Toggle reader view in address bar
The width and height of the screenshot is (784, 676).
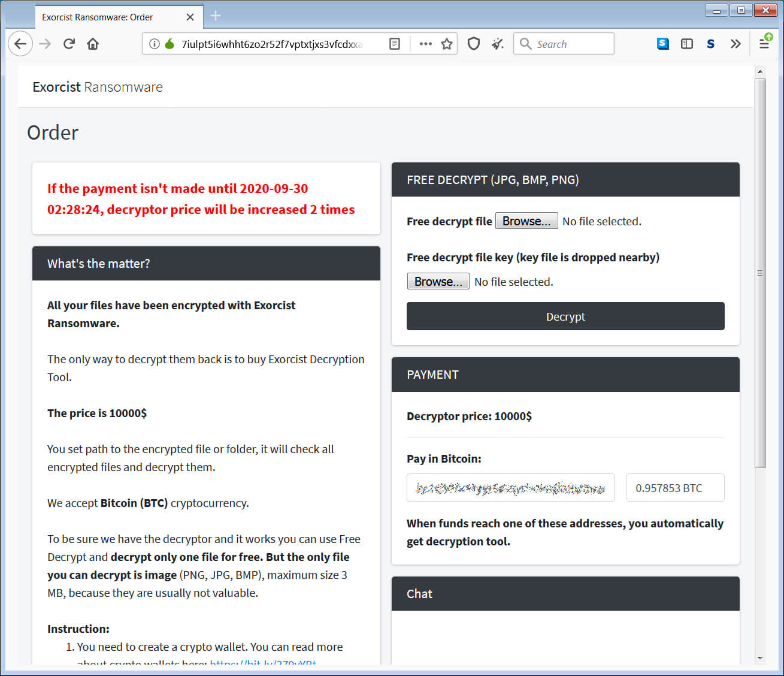coord(395,44)
